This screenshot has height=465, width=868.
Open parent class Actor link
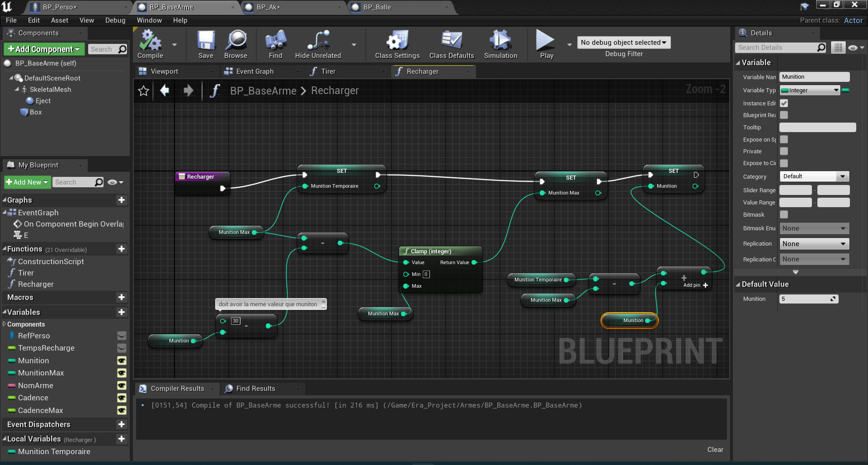(853, 20)
